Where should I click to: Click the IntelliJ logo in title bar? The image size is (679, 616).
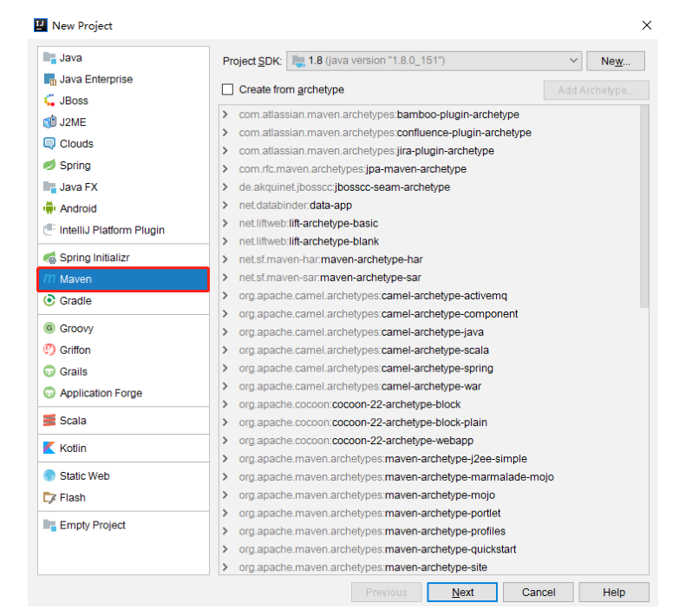click(x=40, y=25)
